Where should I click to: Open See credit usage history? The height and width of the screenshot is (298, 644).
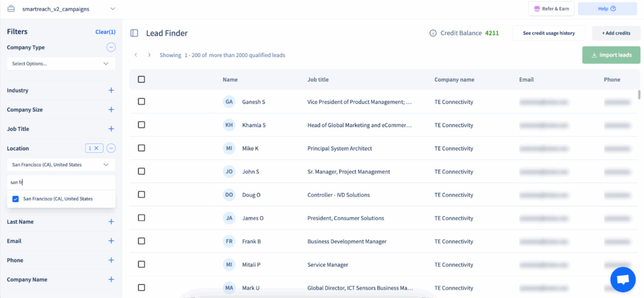click(548, 33)
